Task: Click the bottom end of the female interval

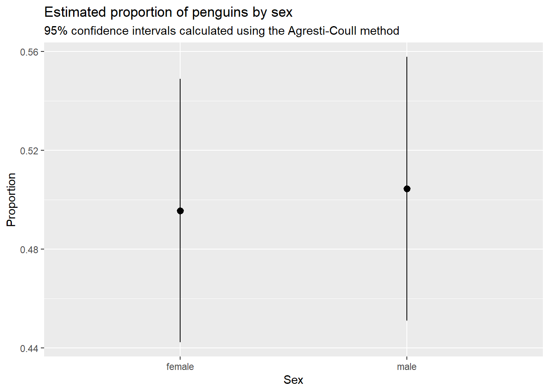Action: 180,341
